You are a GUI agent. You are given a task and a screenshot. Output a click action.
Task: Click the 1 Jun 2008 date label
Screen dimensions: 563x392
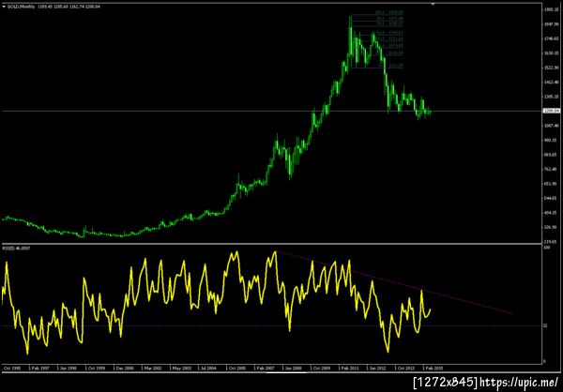point(293,368)
